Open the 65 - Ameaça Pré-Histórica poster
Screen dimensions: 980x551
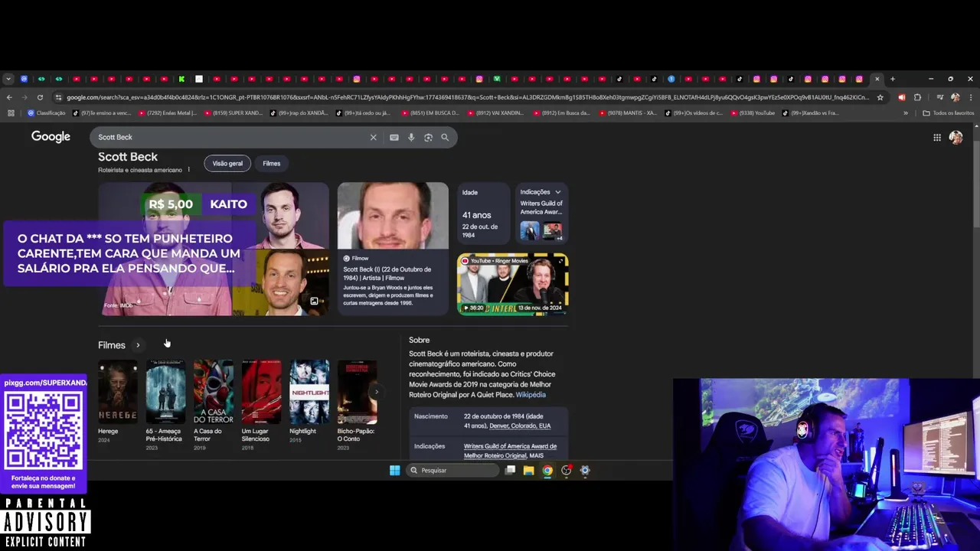click(165, 392)
